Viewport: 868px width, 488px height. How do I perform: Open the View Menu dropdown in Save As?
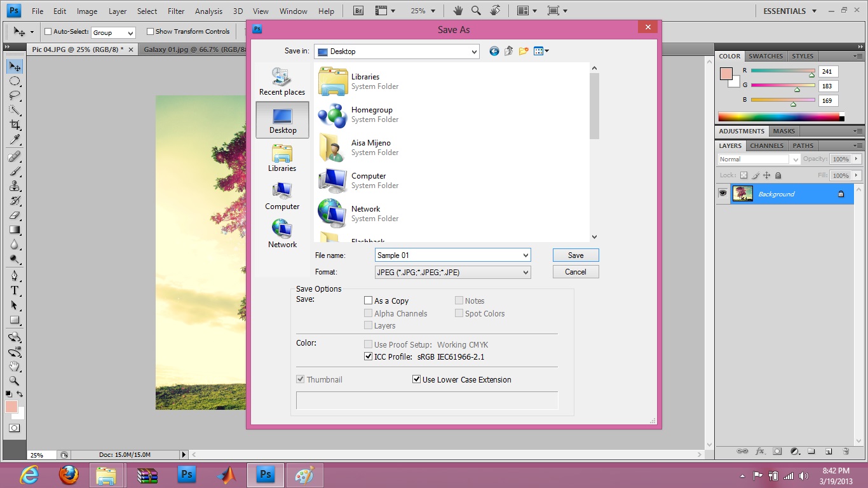click(541, 51)
